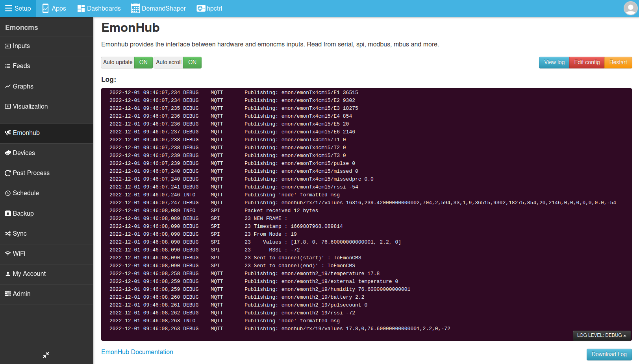This screenshot has width=639, height=364.
Task: Toggle Auto scroll ON switch
Action: 192,62
